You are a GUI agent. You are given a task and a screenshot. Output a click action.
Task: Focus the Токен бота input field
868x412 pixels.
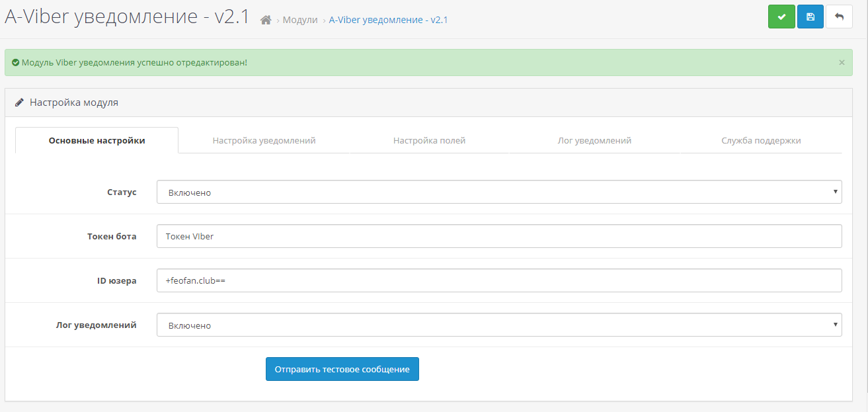click(x=499, y=236)
